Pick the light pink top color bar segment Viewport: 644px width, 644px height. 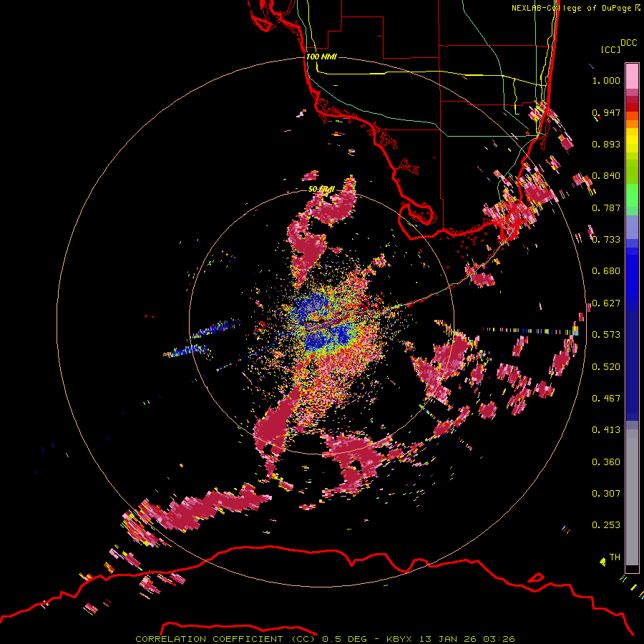pyautogui.click(x=632, y=76)
